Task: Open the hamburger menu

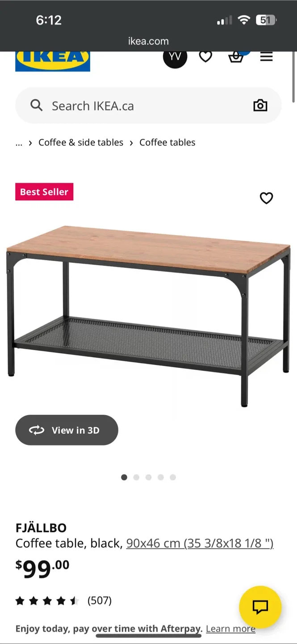Action: click(267, 57)
